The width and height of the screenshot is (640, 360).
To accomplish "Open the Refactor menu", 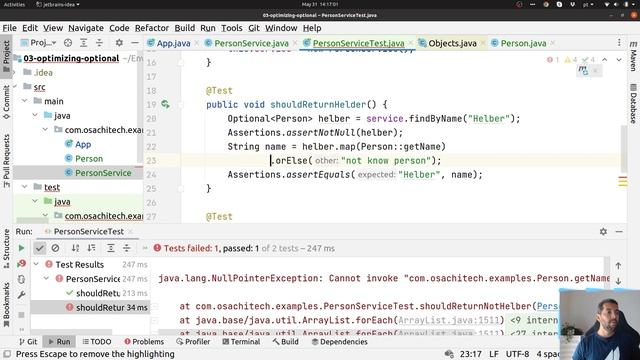I will click(152, 28).
